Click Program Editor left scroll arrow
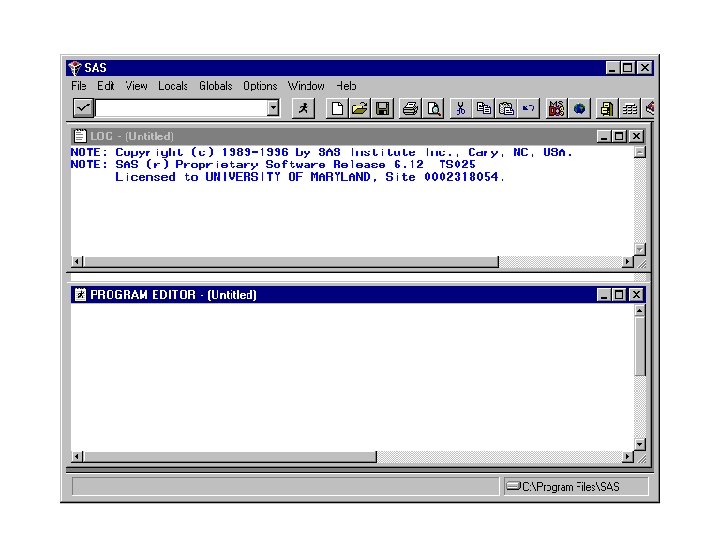 pyautogui.click(x=77, y=457)
